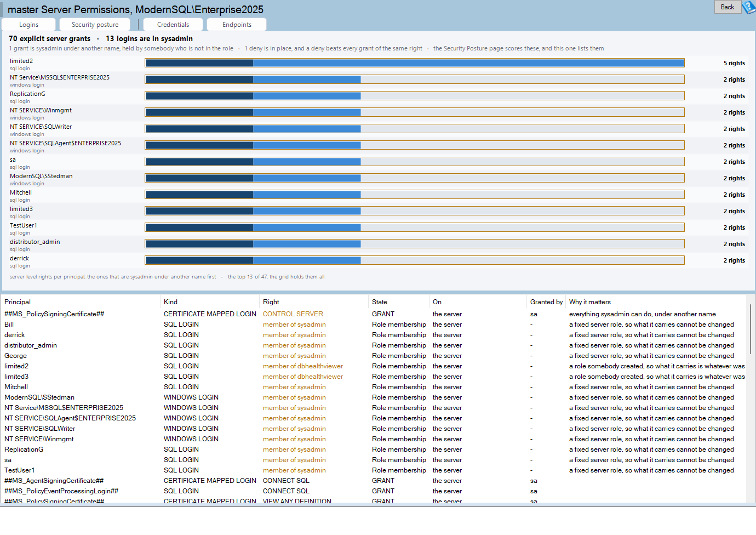Click the TestUser1 label in chart
The image size is (756, 535).
[23, 225]
